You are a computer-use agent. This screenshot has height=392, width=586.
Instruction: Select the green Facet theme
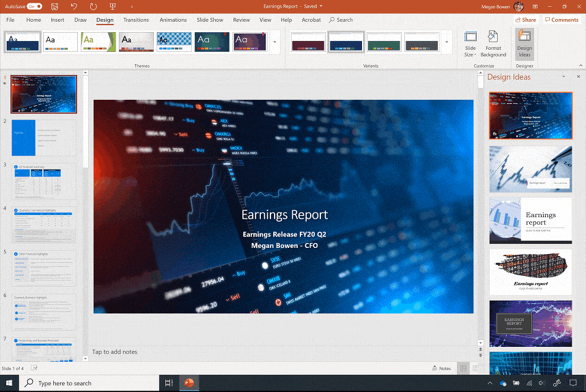tap(98, 42)
